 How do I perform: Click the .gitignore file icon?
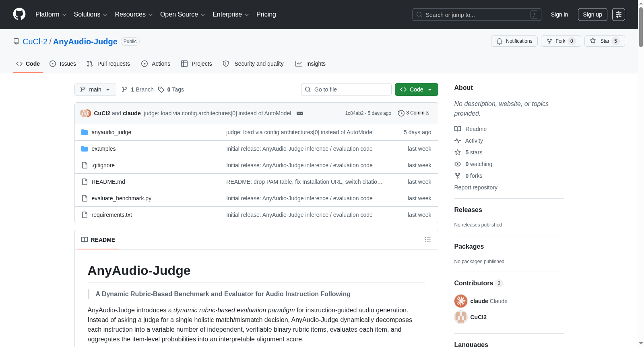point(85,165)
